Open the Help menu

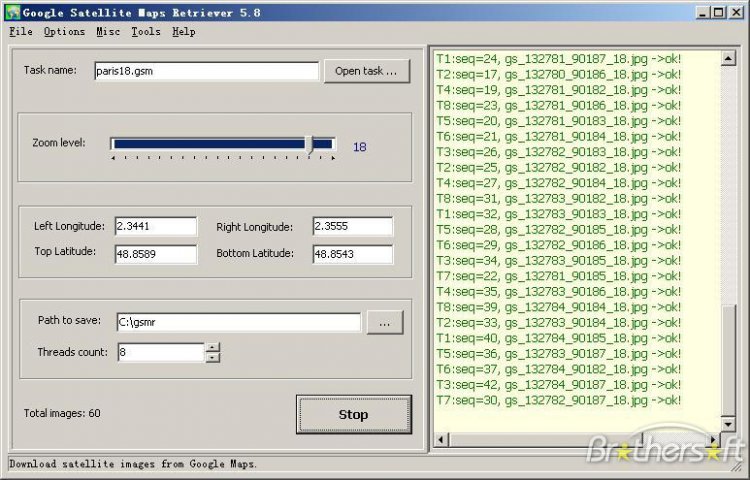[184, 32]
